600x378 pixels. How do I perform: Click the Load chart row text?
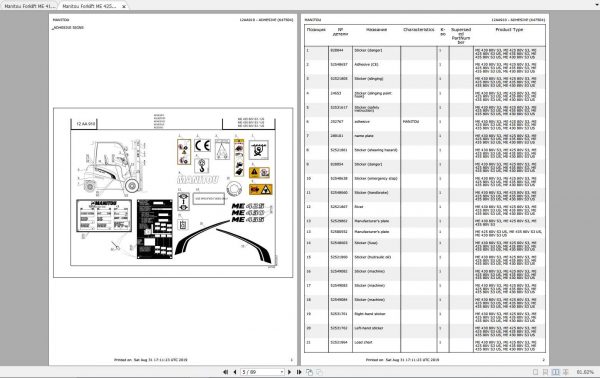363,342
